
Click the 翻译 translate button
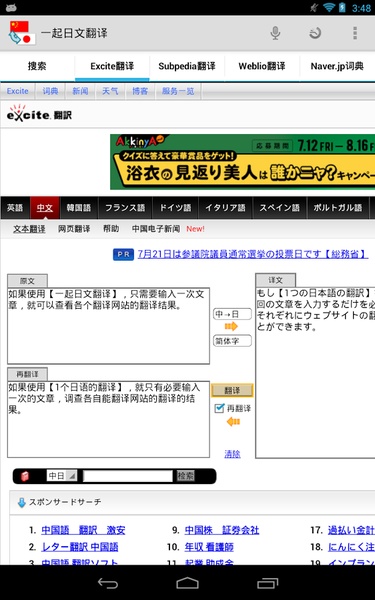(x=232, y=390)
